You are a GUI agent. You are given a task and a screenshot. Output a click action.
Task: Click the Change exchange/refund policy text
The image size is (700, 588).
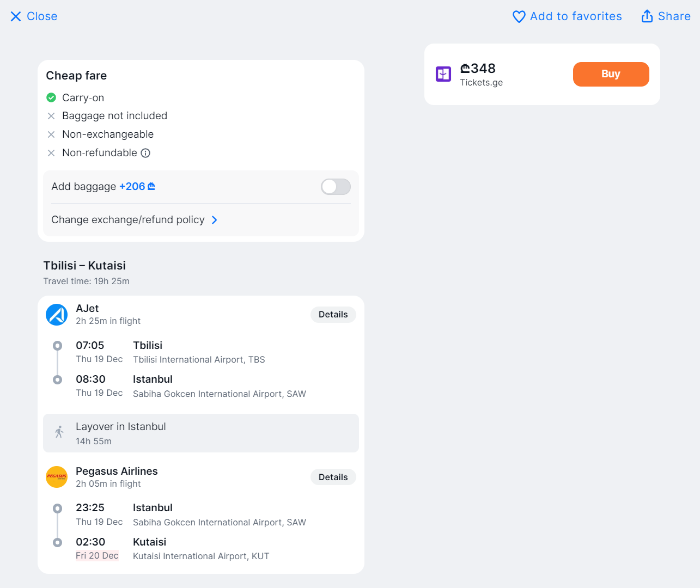coord(128,220)
